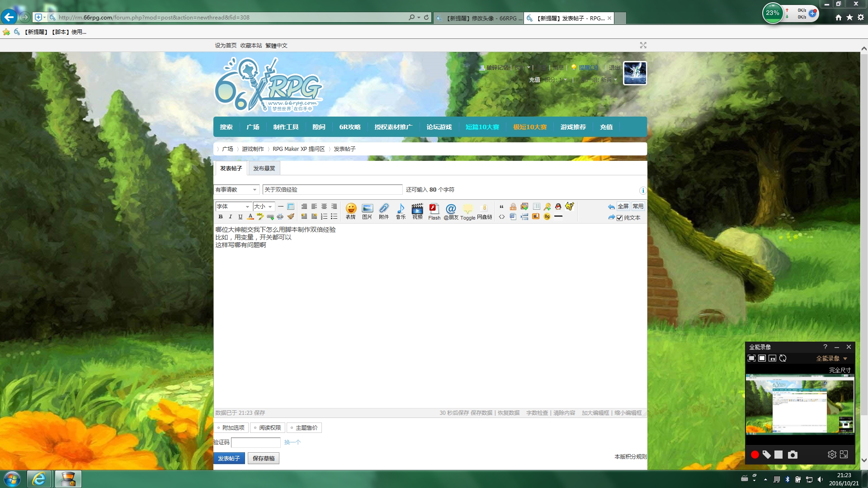The width and height of the screenshot is (868, 488).
Task: Toggle bold formatting in the editor
Action: pos(221,217)
